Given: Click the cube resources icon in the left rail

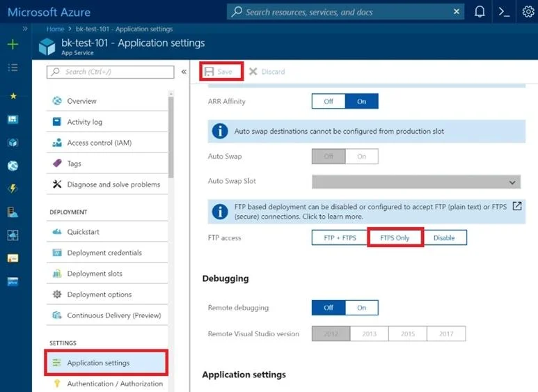Looking at the screenshot, I should (x=13, y=143).
